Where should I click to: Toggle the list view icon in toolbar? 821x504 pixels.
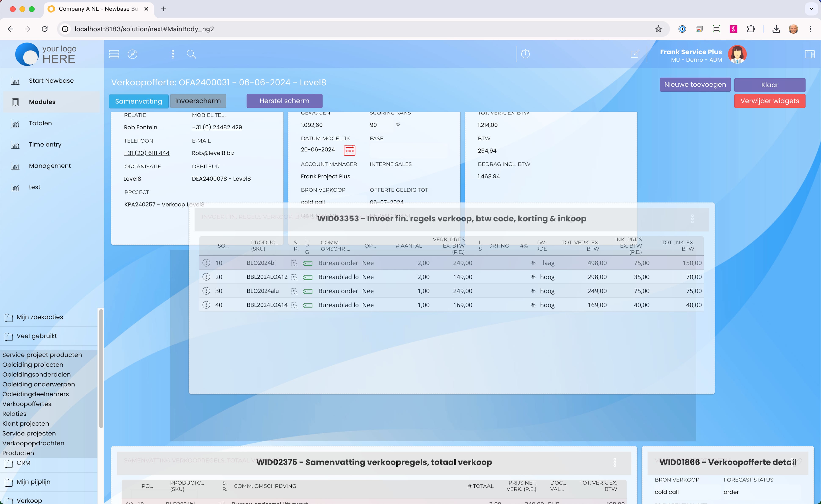pyautogui.click(x=114, y=54)
